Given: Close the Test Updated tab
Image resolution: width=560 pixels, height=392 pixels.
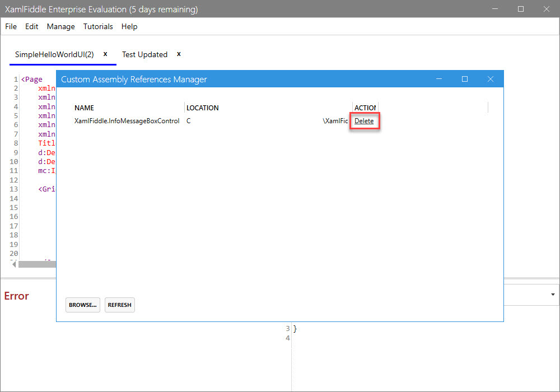Looking at the screenshot, I should coord(179,54).
